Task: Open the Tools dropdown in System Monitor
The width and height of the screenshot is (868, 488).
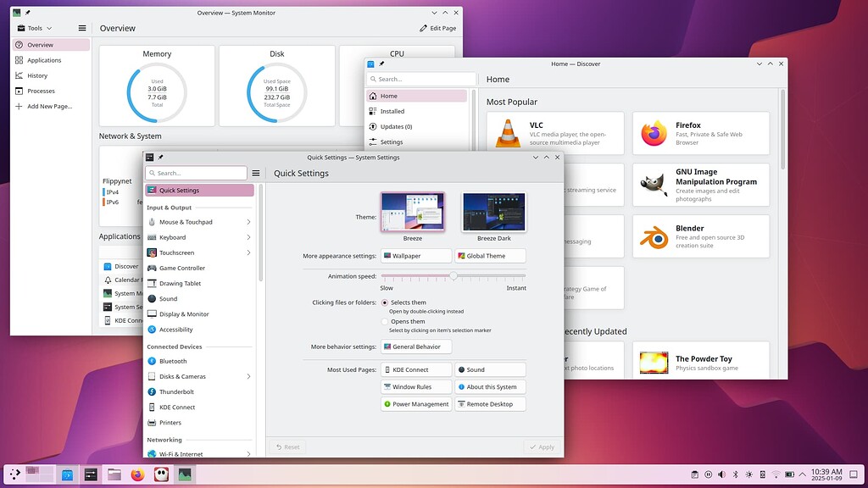Action: click(x=34, y=28)
